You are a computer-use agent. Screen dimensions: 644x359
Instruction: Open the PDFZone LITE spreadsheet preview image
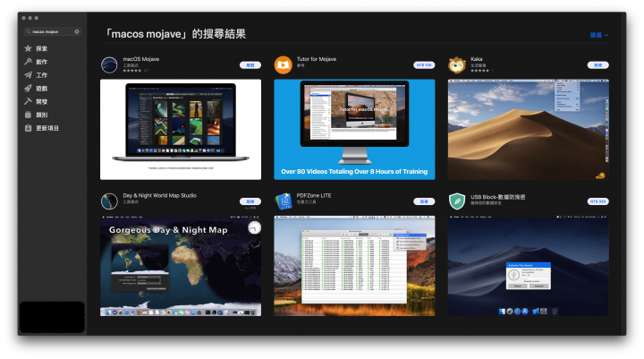coord(354,266)
